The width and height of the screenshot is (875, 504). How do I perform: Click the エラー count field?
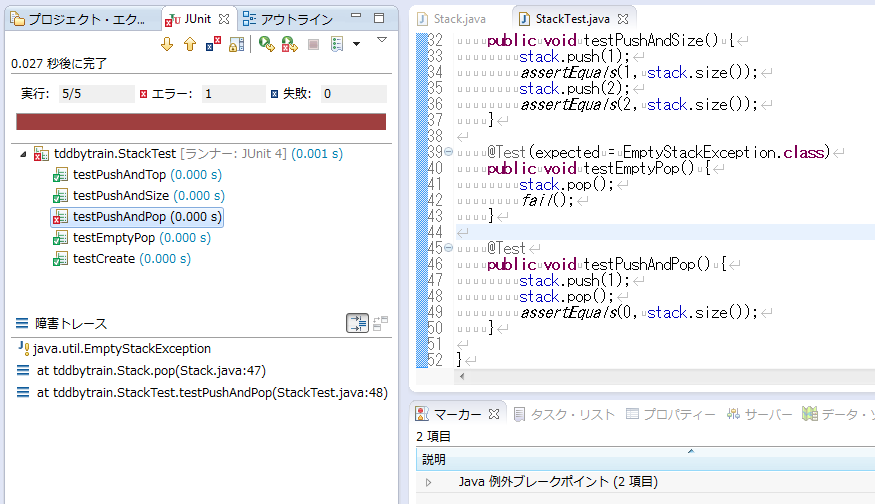(x=233, y=94)
